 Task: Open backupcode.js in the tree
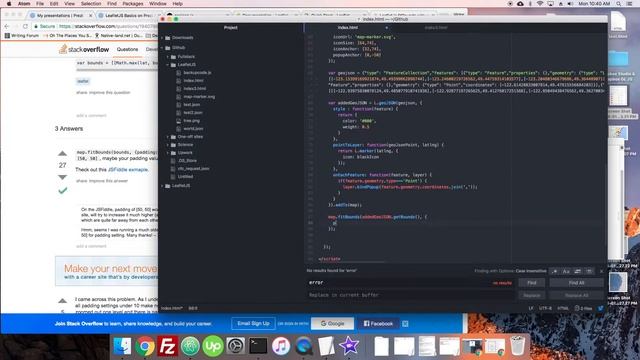click(x=194, y=73)
